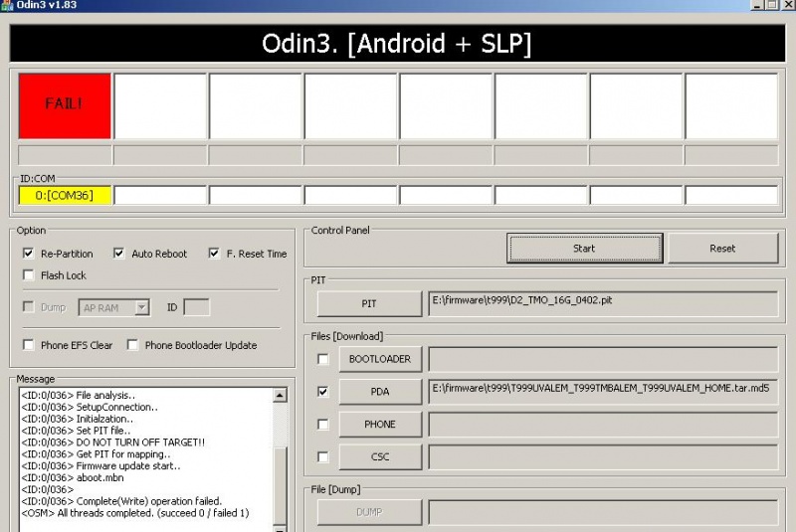Click the PDA file button
Image resolution: width=796 pixels, height=532 pixels.
[x=380, y=392]
